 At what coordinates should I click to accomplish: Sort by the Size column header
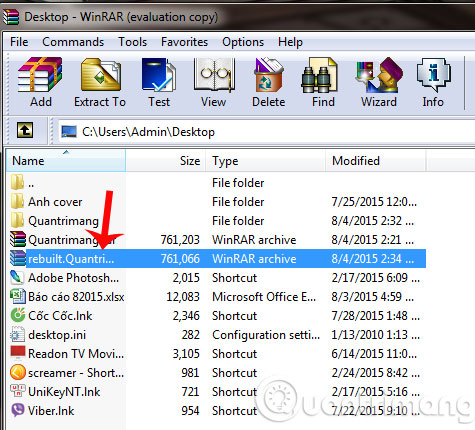166,161
